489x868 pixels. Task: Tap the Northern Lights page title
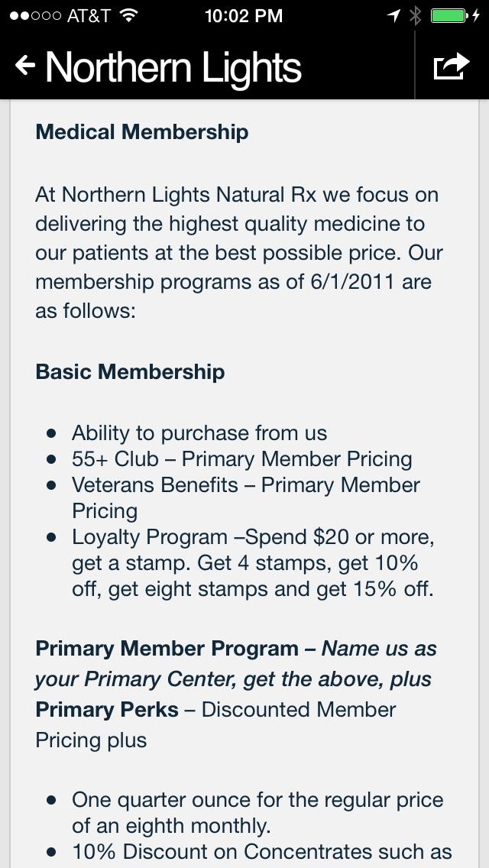coord(173,67)
